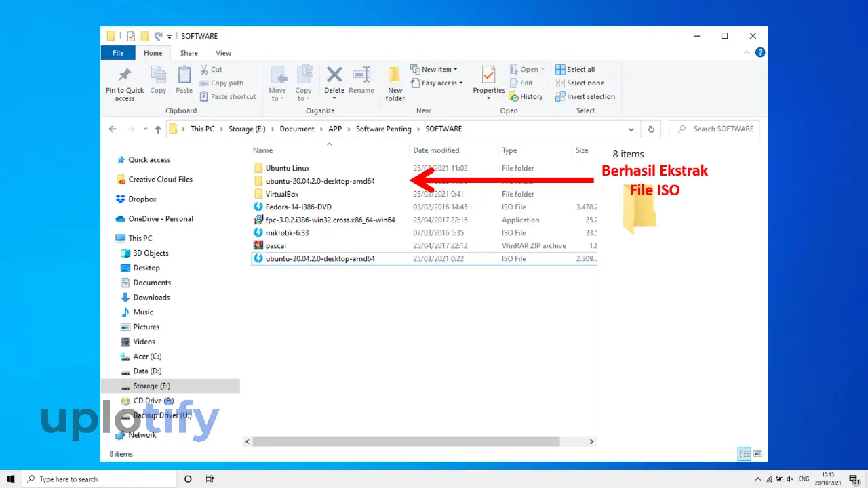Click the Back navigation arrow
This screenshot has height=488, width=868.
click(113, 129)
